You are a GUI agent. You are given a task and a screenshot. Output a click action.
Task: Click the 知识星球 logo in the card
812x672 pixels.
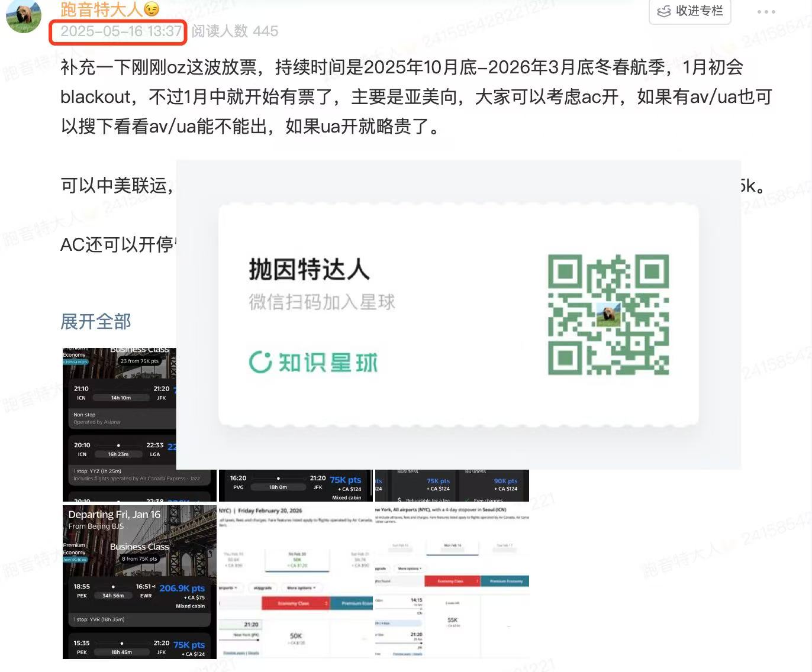coord(313,362)
